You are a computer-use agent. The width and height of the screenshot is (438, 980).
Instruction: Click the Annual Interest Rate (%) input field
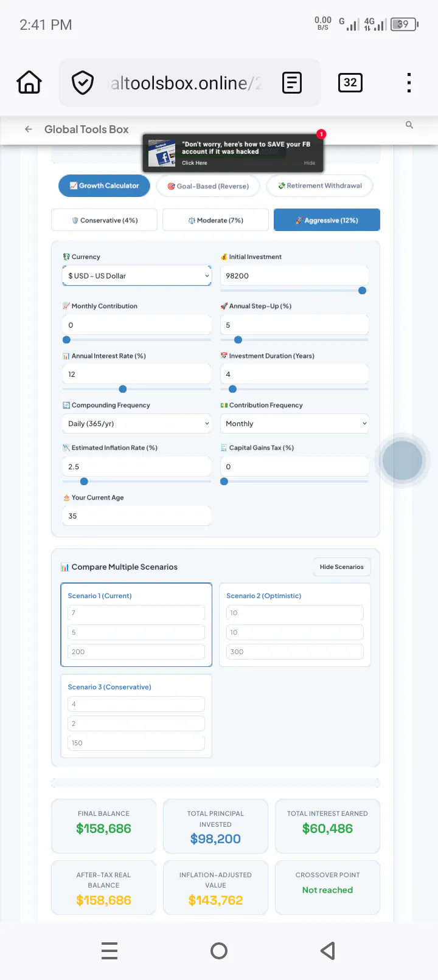point(136,374)
